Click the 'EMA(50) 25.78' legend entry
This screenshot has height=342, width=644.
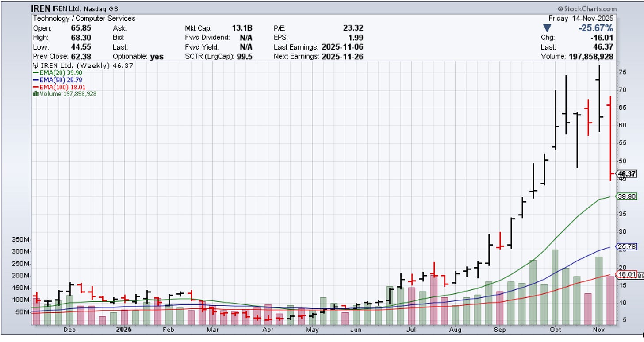57,80
